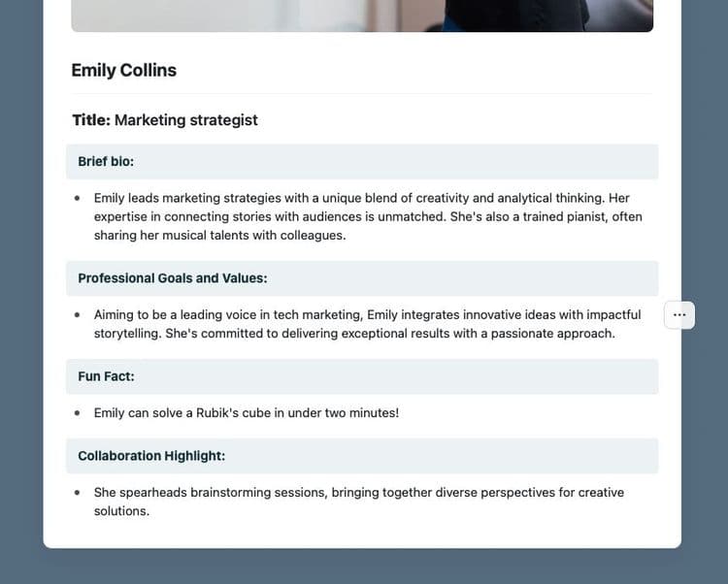Click the Emily Collins name heading
Image resolution: width=728 pixels, height=584 pixels.
(x=124, y=71)
